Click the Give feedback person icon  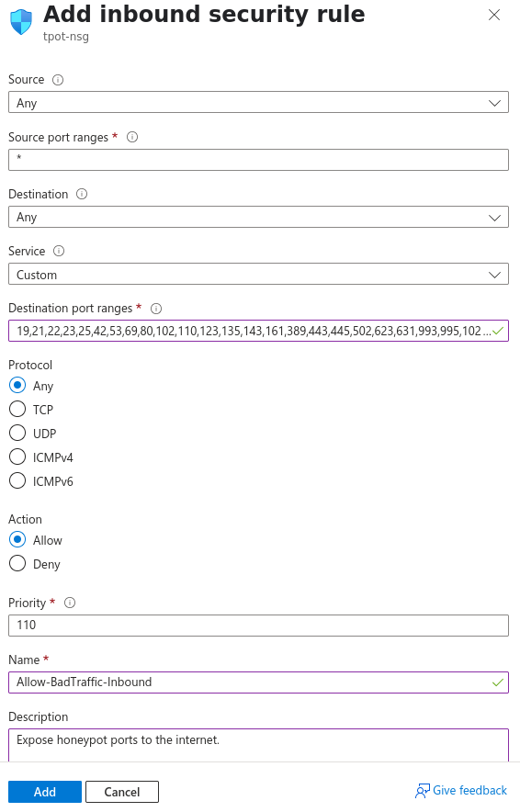click(x=422, y=791)
